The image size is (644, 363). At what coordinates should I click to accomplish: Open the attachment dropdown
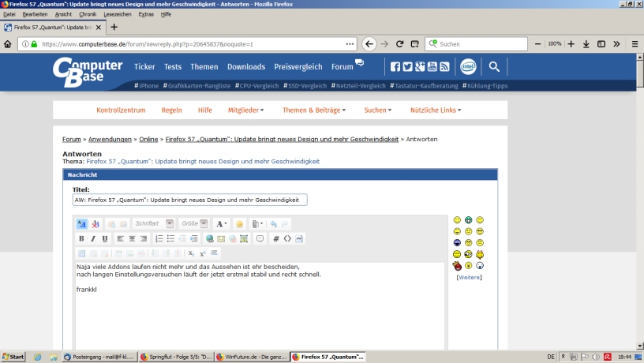(x=257, y=224)
